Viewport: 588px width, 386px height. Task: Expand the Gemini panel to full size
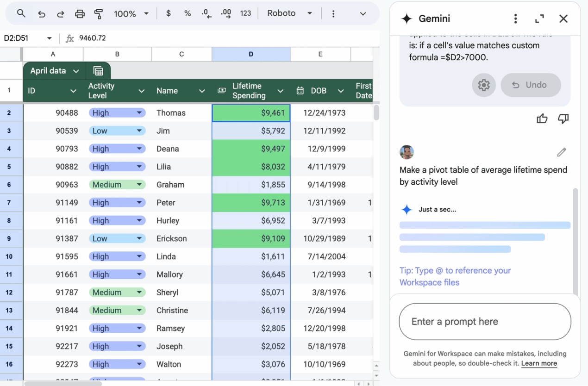tap(539, 19)
